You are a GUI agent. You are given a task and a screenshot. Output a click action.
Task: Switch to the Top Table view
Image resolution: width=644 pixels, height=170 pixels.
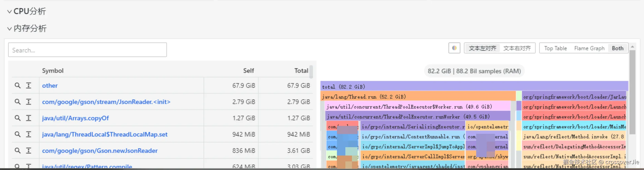pos(555,48)
